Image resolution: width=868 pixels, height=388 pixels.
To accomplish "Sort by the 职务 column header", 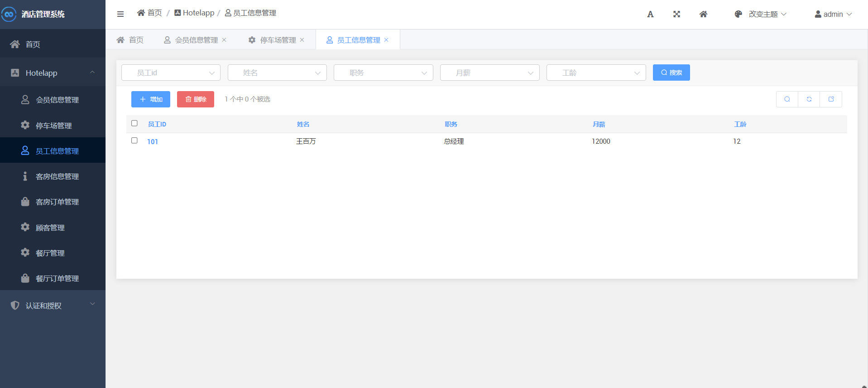I will [x=451, y=124].
